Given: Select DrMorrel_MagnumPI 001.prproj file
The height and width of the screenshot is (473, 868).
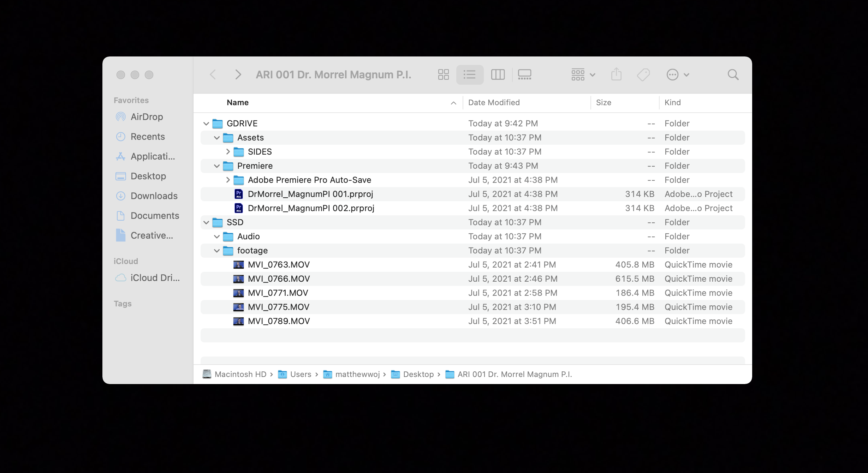Looking at the screenshot, I should coord(310,194).
